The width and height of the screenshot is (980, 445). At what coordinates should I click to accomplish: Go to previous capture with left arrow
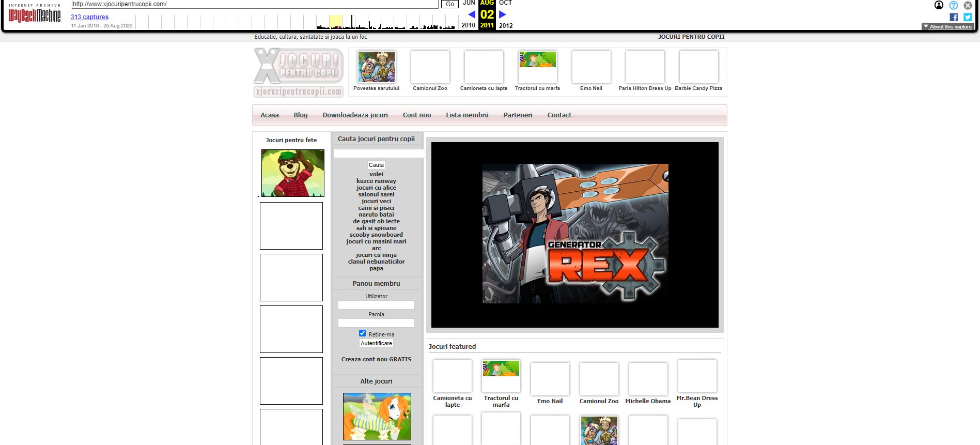[471, 14]
